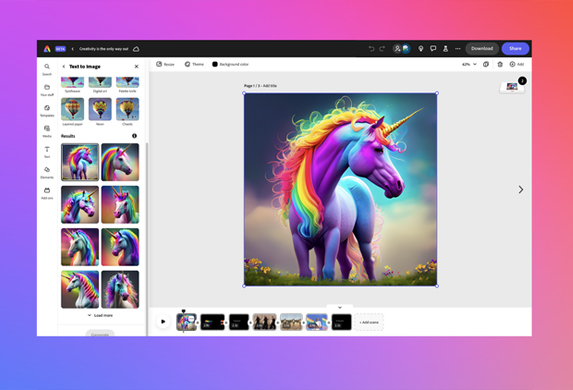The height and width of the screenshot is (390, 573).
Task: Open Your stuff in the left sidebar
Action: coord(47,90)
